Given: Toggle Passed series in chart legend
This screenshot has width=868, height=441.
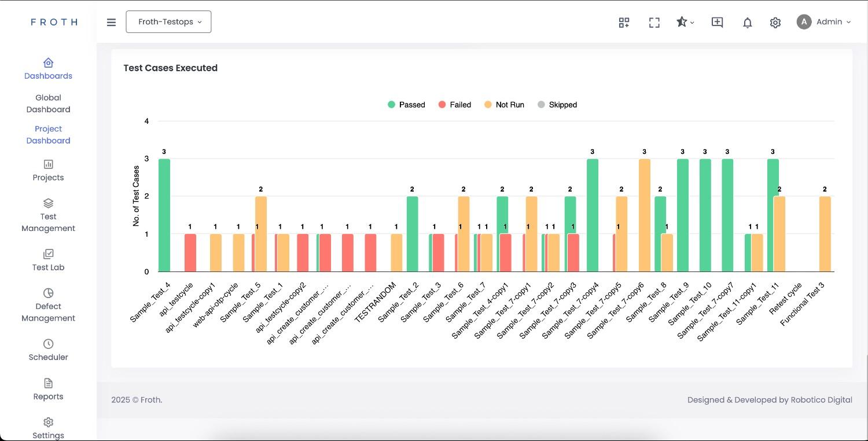Looking at the screenshot, I should pos(406,105).
